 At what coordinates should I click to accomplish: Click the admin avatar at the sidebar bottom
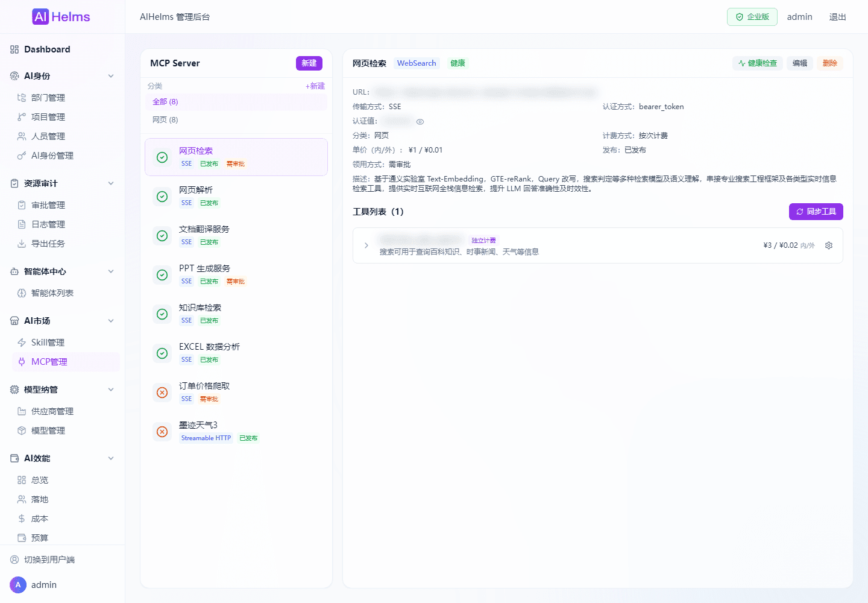click(18, 585)
